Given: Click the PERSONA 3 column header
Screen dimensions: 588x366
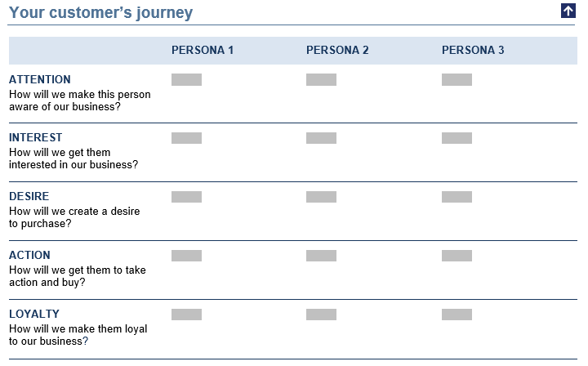Looking at the screenshot, I should pos(473,50).
